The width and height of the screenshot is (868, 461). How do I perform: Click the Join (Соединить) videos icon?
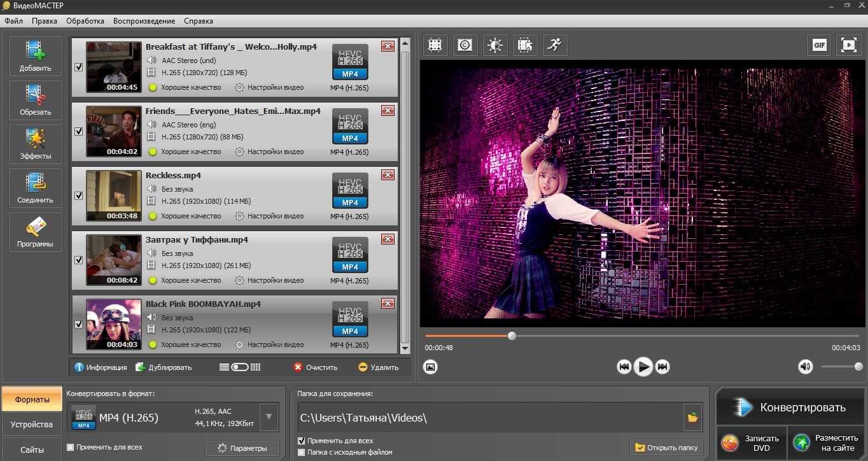coord(35,188)
